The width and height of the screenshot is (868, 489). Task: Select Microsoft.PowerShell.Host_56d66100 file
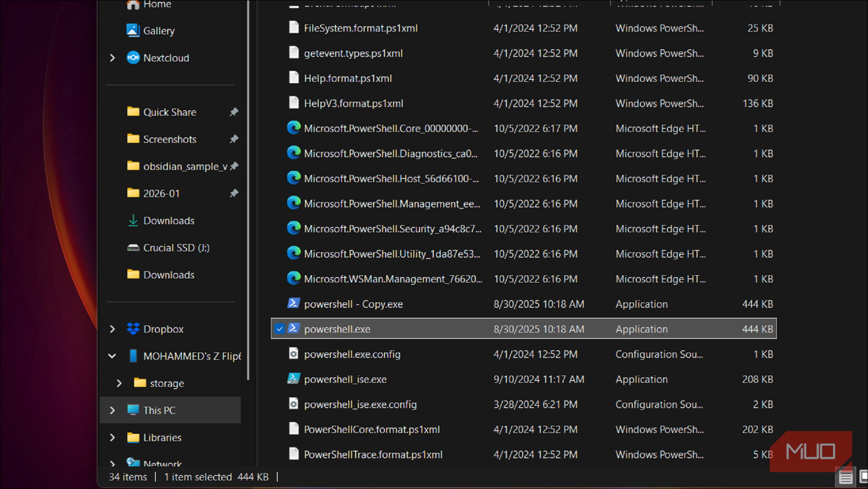click(x=523, y=179)
